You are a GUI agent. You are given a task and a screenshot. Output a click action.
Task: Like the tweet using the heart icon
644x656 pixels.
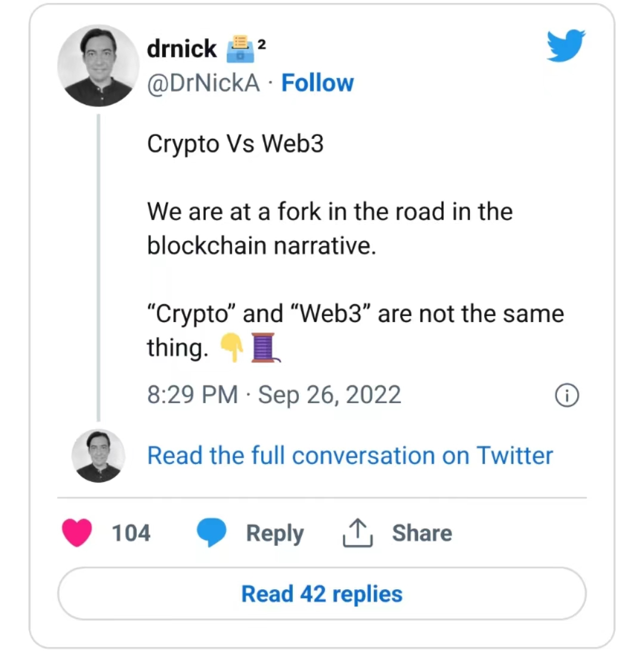[x=77, y=533]
